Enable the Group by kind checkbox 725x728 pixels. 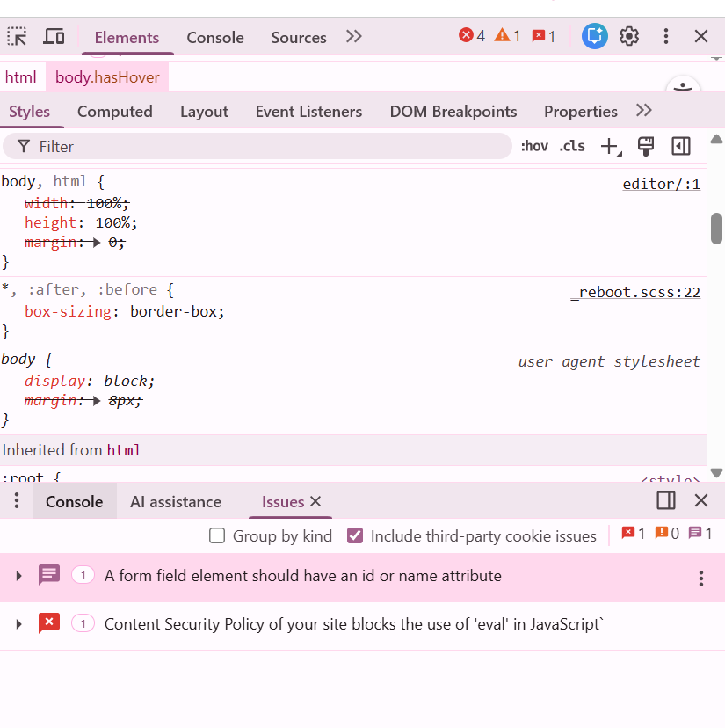217,535
